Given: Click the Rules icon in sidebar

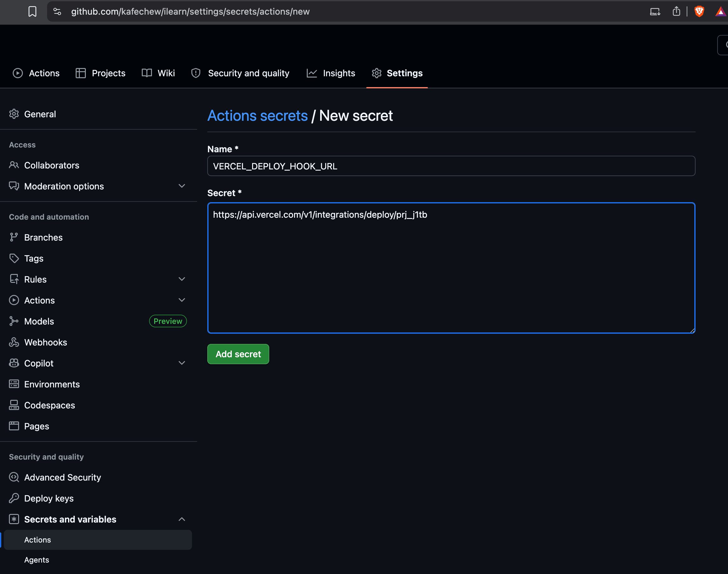Looking at the screenshot, I should click(x=14, y=279).
